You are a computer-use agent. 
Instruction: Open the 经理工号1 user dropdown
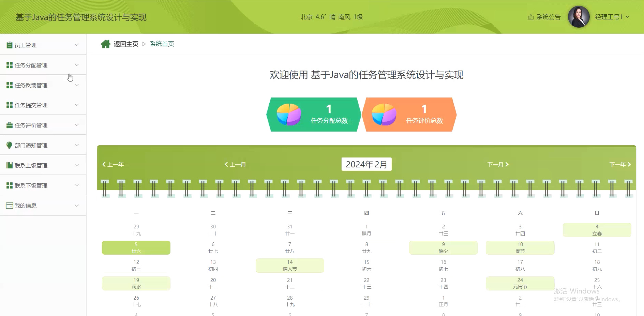pos(612,17)
